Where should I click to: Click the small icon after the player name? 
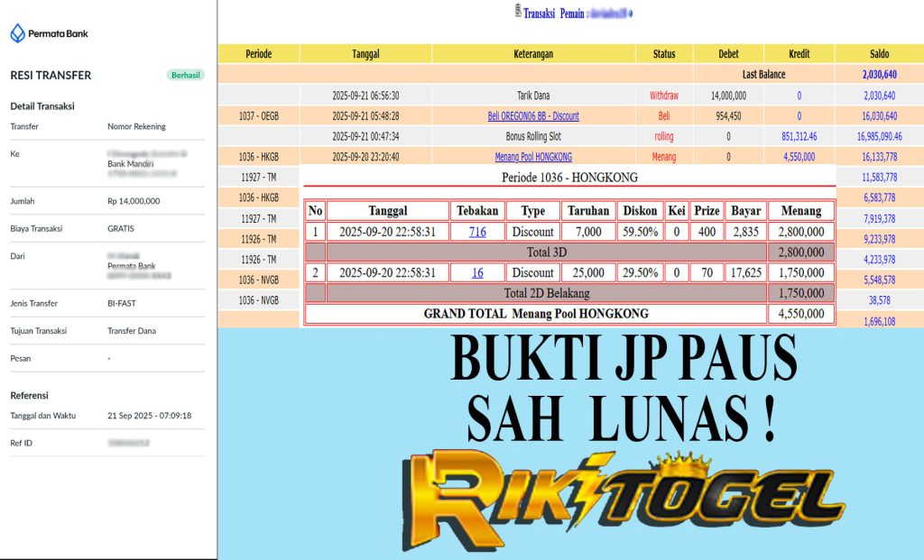[x=630, y=14]
